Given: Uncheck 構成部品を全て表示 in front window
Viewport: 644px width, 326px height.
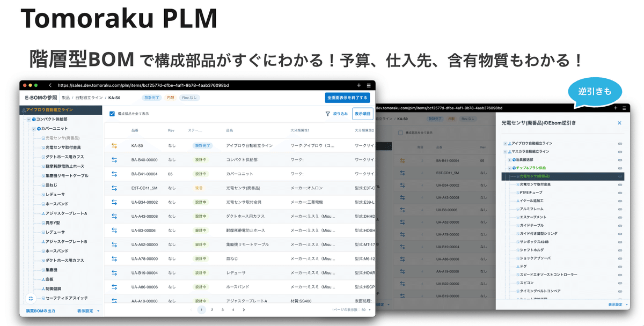Looking at the screenshot, I should 112,114.
